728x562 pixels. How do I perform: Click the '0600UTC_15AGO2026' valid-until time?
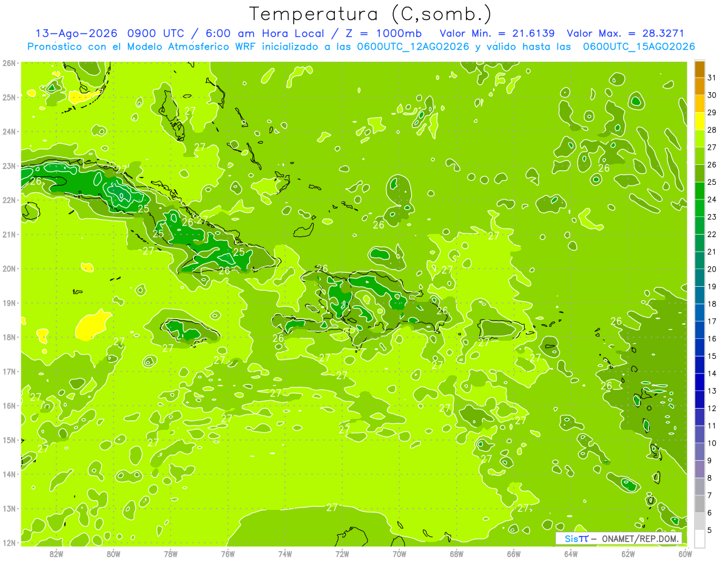(639, 47)
